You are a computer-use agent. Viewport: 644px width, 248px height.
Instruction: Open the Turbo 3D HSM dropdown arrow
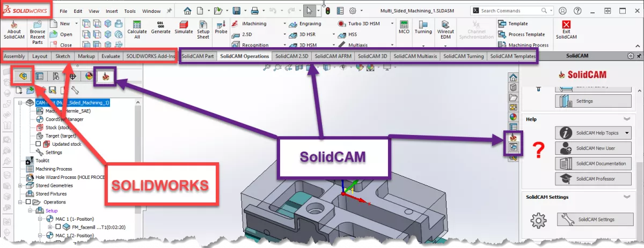393,24
